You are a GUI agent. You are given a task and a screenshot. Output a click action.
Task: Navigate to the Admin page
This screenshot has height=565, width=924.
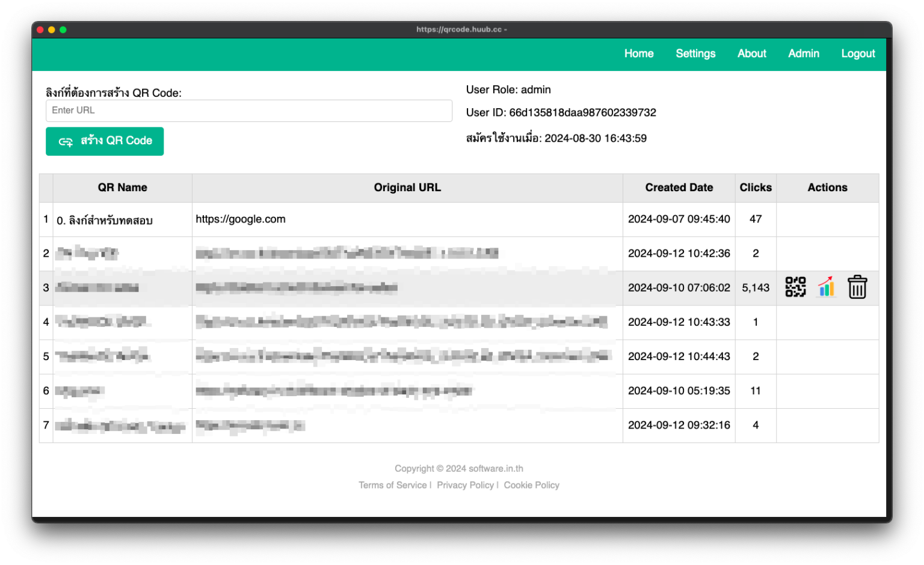tap(803, 53)
